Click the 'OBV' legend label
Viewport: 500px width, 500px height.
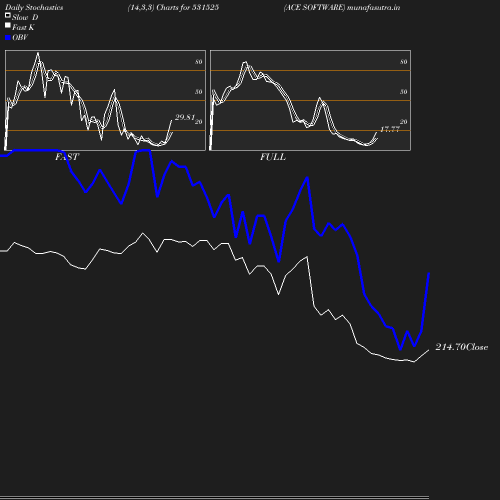[x=20, y=37]
